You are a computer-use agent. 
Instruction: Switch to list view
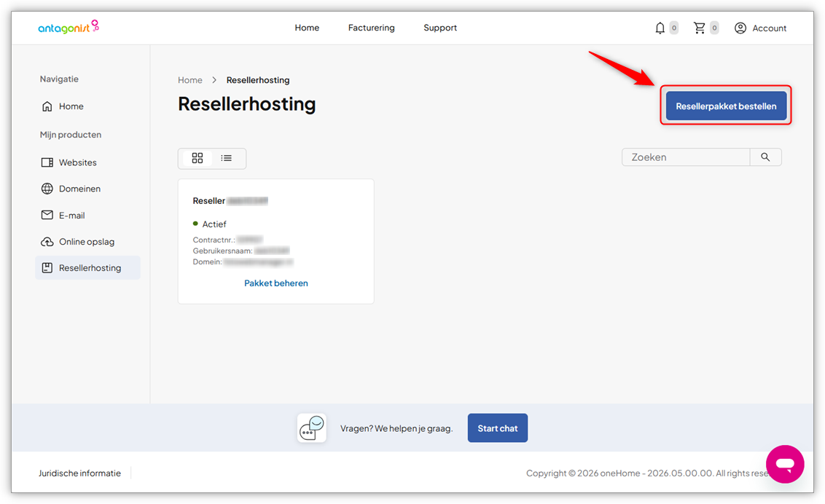click(226, 158)
